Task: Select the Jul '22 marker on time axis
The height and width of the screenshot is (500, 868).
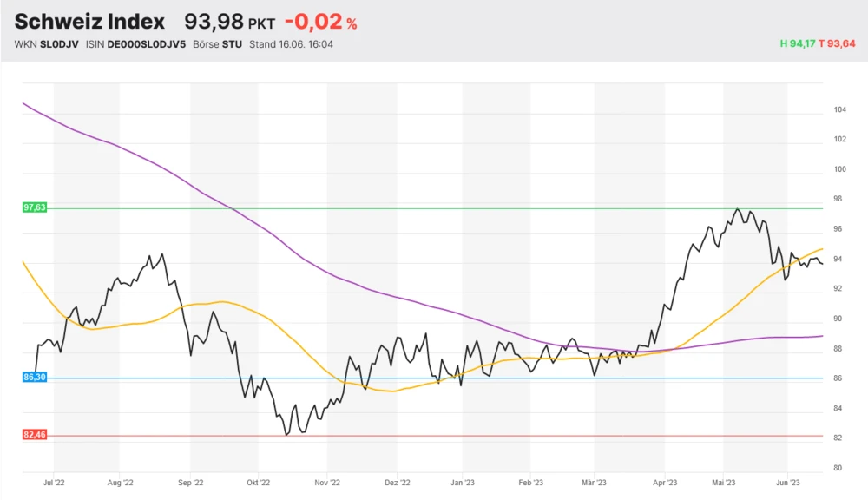Action: [x=54, y=483]
